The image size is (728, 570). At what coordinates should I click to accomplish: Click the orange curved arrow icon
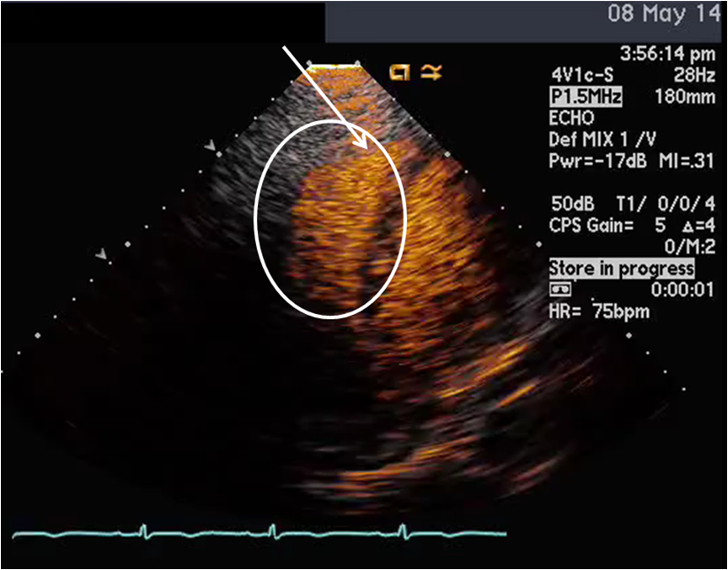click(429, 73)
